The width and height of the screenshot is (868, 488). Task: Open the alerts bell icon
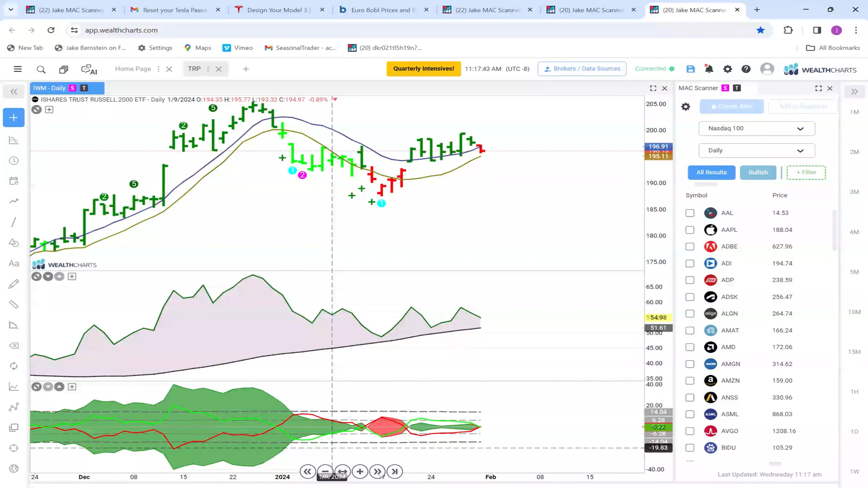click(x=709, y=69)
